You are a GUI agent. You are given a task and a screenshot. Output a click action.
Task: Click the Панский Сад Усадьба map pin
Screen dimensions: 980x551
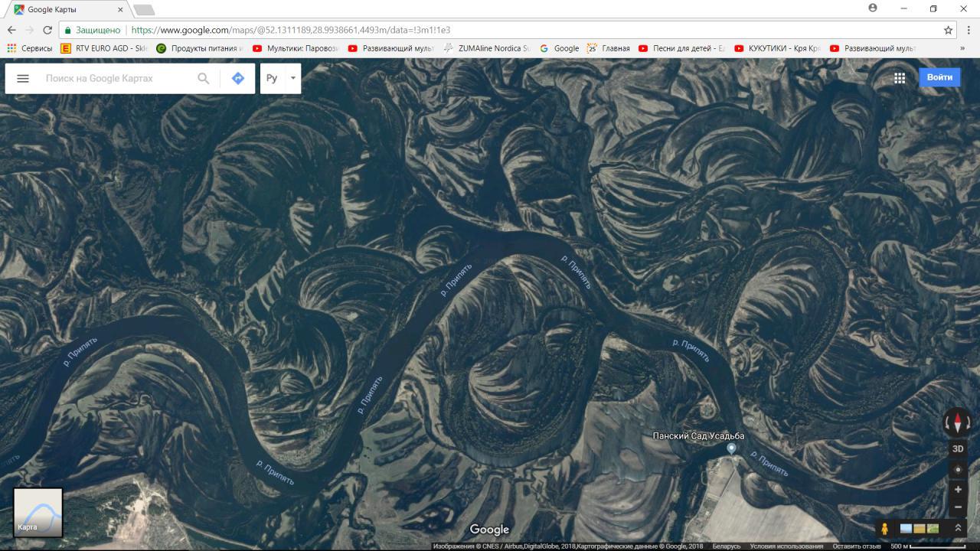[731, 448]
